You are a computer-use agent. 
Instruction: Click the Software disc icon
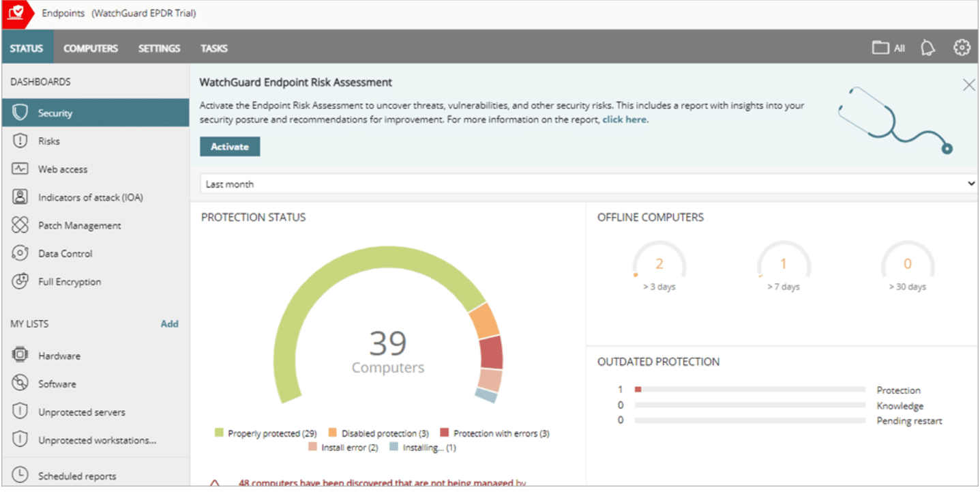point(20,384)
